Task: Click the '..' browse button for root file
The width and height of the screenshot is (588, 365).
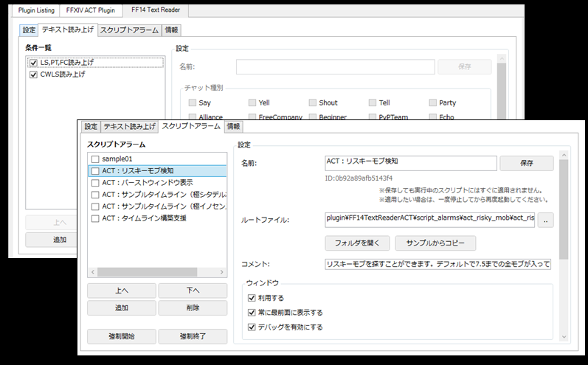Action: tap(546, 220)
